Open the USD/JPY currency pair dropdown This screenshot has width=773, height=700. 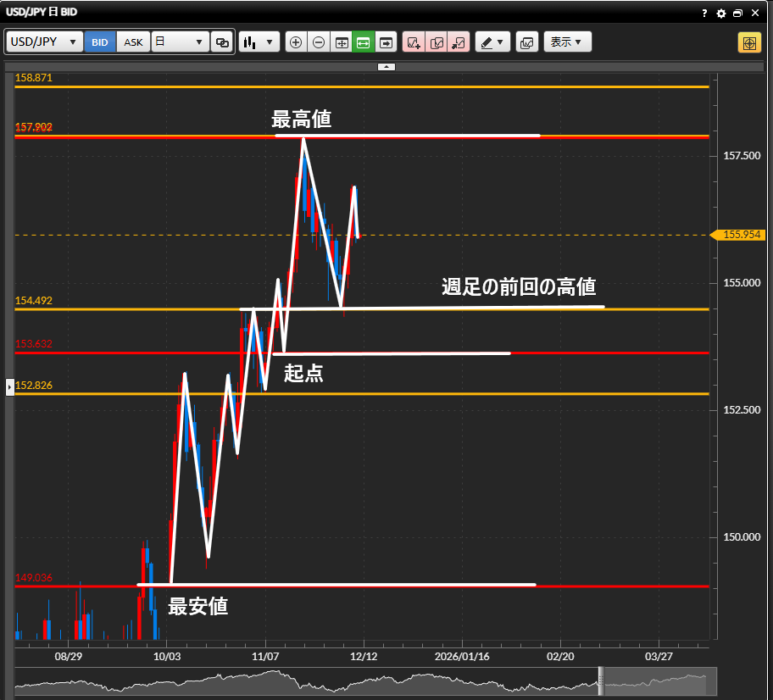click(x=45, y=42)
